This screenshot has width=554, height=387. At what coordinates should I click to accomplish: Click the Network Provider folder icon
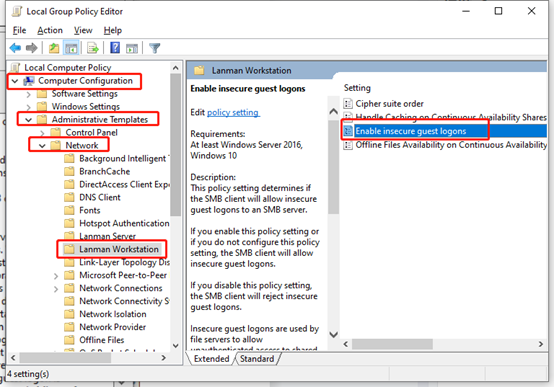pyautogui.click(x=69, y=327)
